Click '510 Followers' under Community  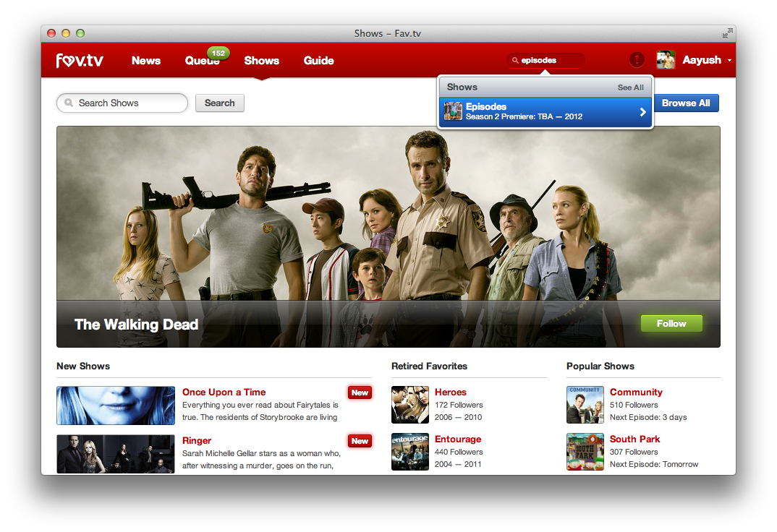click(634, 405)
